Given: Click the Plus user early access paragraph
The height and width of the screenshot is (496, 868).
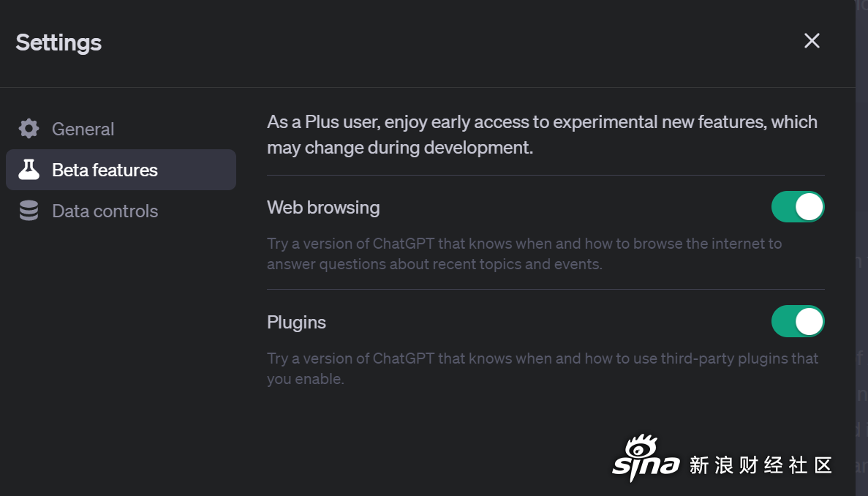Looking at the screenshot, I should [542, 135].
